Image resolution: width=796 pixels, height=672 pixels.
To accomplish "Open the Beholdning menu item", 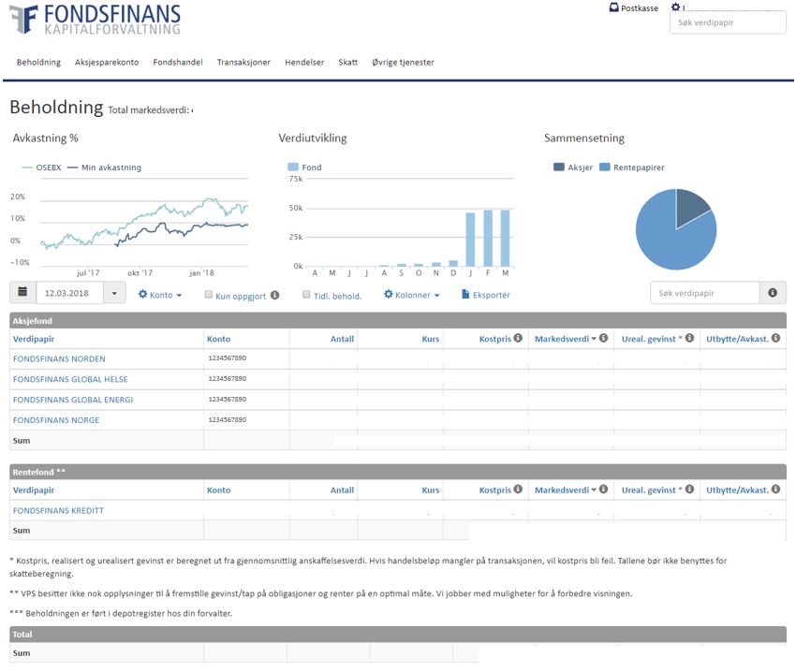I will tap(38, 62).
